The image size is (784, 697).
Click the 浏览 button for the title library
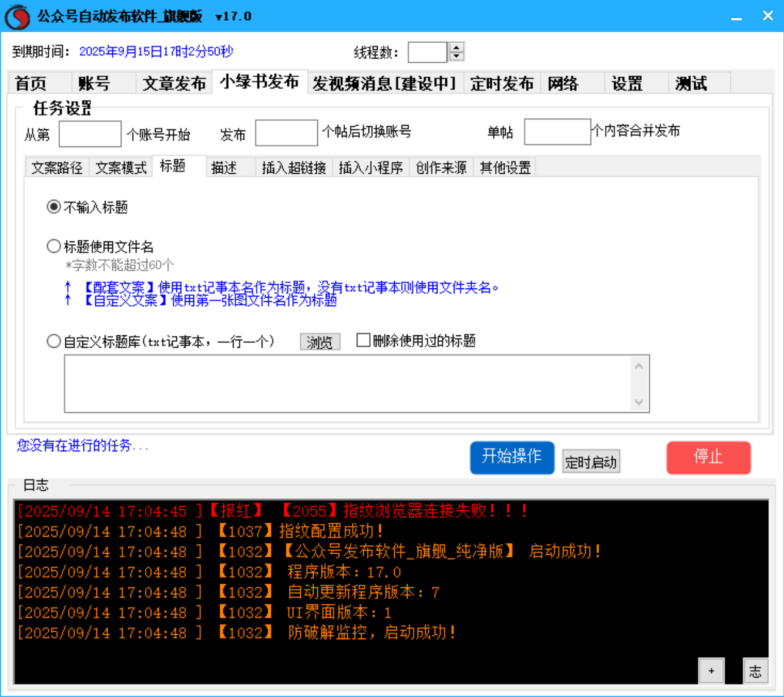[320, 341]
